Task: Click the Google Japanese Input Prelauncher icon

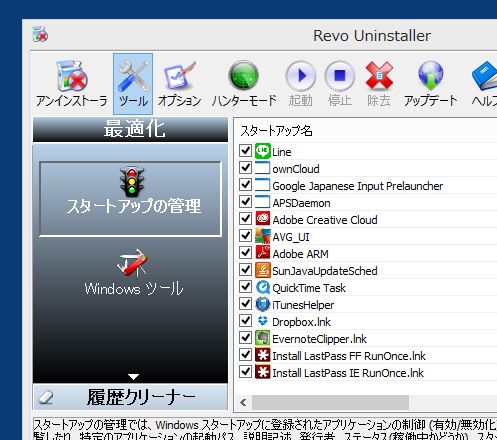Action: 263,185
